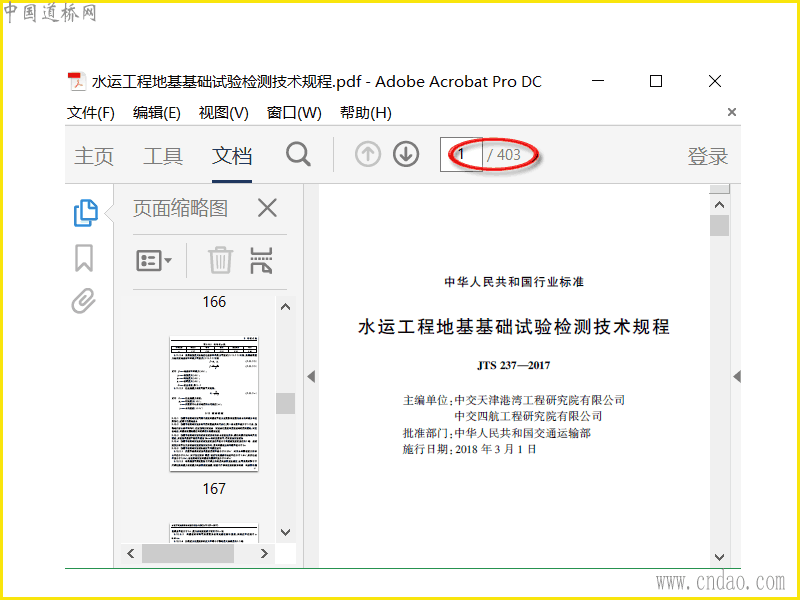Expand the right tools pane arrow
Viewport: 800px width, 600px height.
tap(737, 377)
